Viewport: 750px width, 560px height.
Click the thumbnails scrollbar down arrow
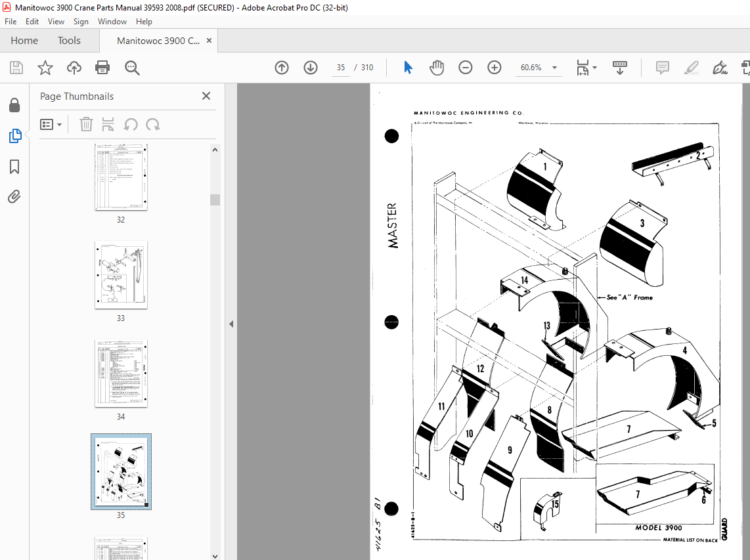pyautogui.click(x=215, y=555)
